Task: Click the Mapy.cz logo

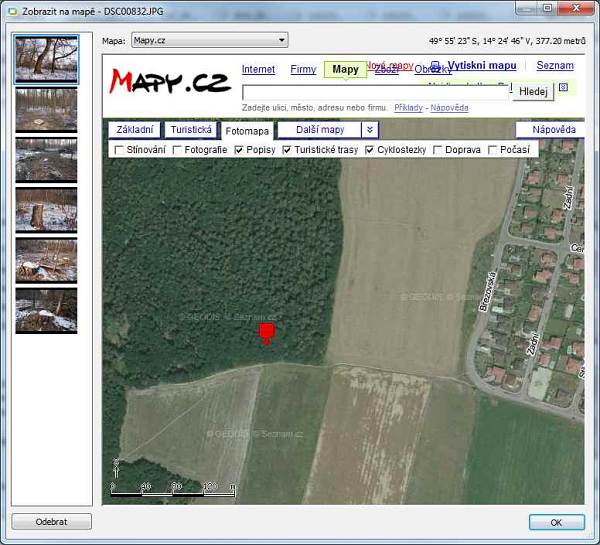Action: [168, 81]
